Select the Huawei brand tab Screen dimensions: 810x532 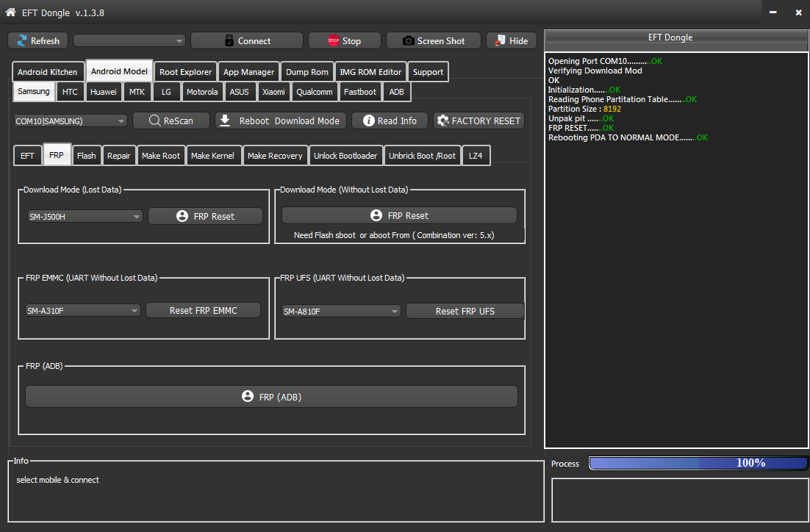[x=104, y=91]
